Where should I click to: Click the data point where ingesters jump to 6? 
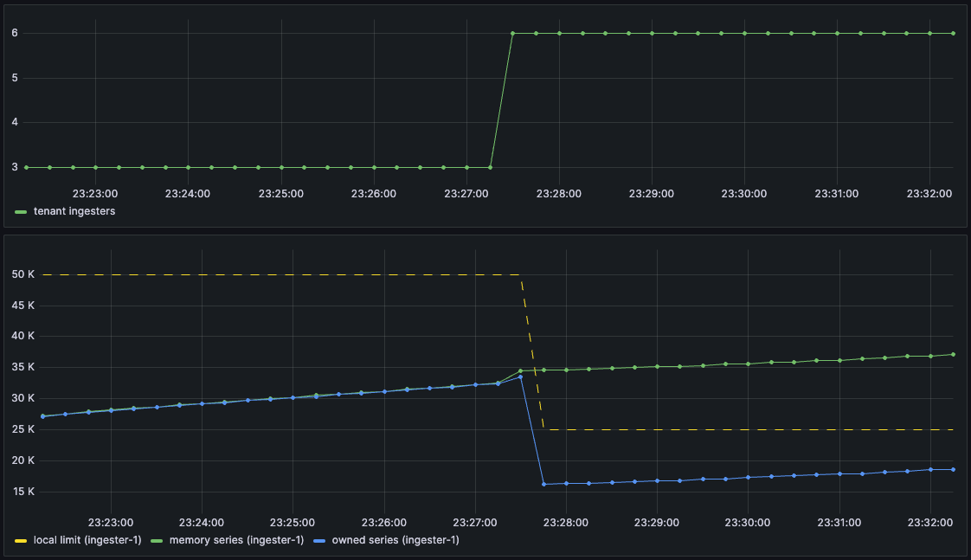click(x=512, y=33)
